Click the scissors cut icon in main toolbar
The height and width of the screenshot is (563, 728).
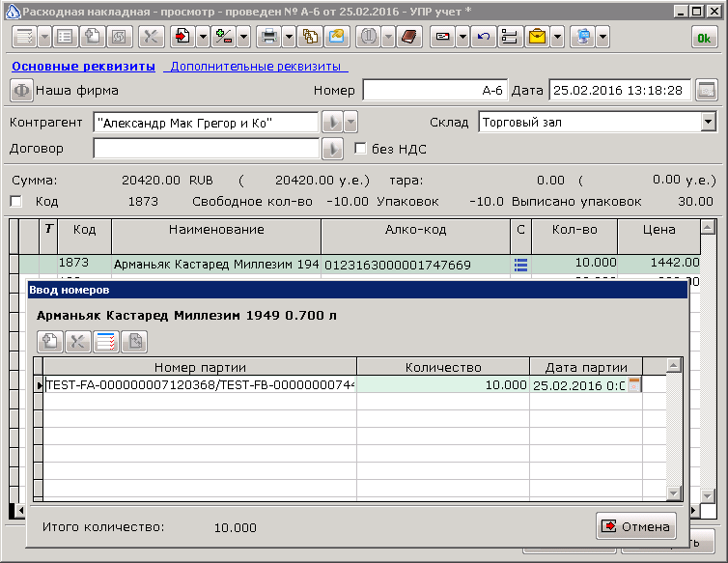pos(151,37)
